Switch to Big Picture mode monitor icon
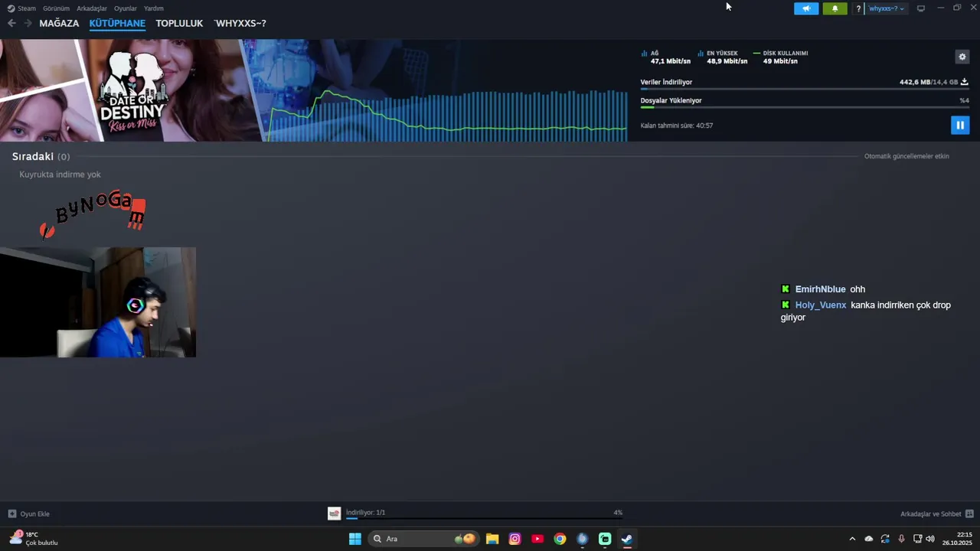Screen dimensions: 980x551 click(x=921, y=8)
